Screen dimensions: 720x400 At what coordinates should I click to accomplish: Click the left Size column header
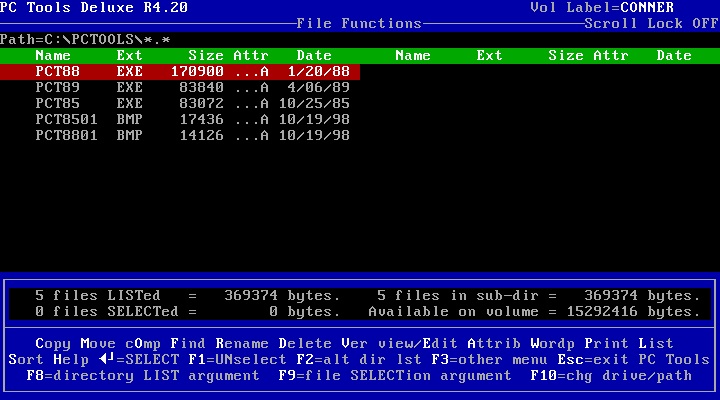[x=206, y=56]
